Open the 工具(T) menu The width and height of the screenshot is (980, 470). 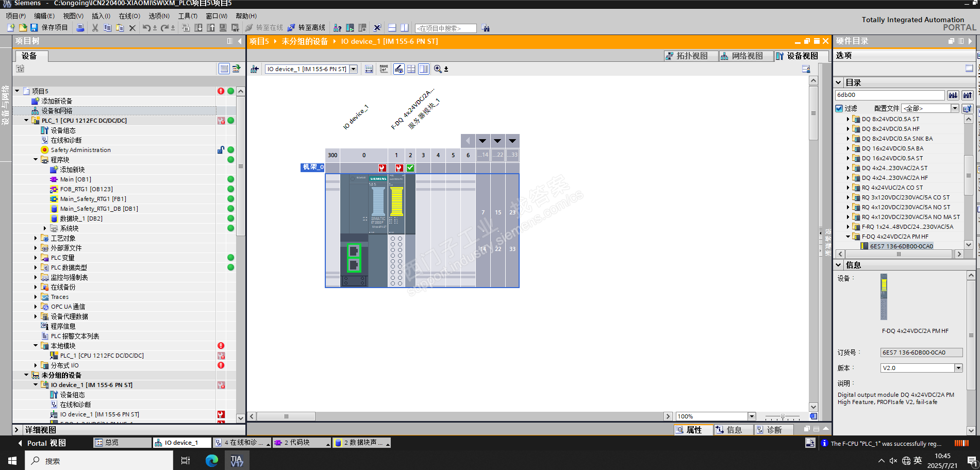coord(188,16)
